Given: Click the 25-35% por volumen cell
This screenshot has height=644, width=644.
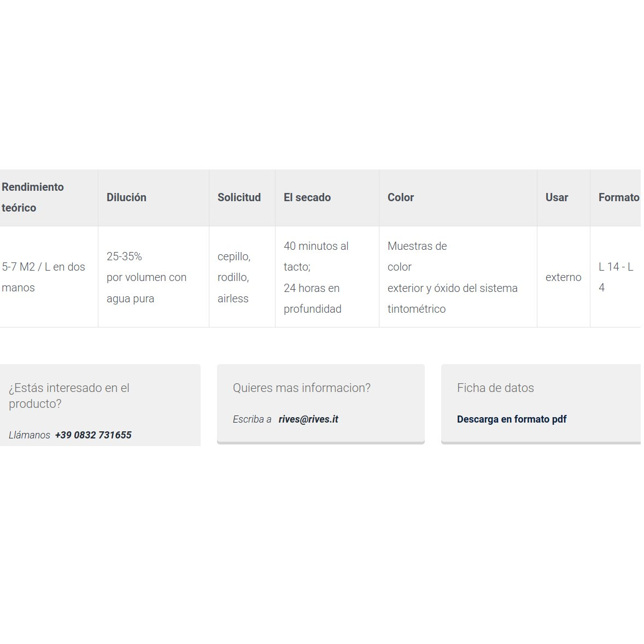Looking at the screenshot, I should [x=153, y=277].
